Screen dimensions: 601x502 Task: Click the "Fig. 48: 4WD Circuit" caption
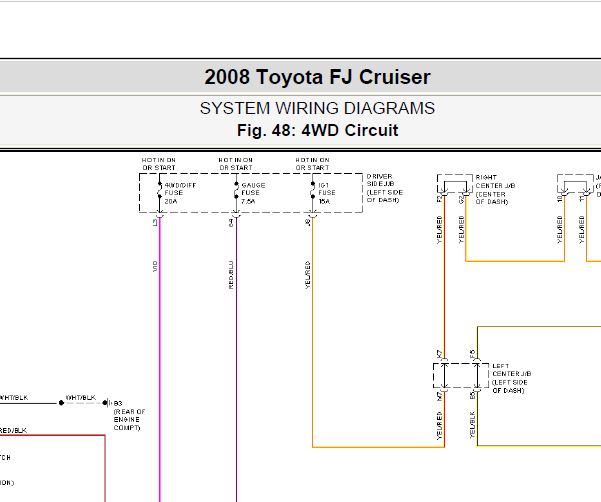click(x=317, y=130)
